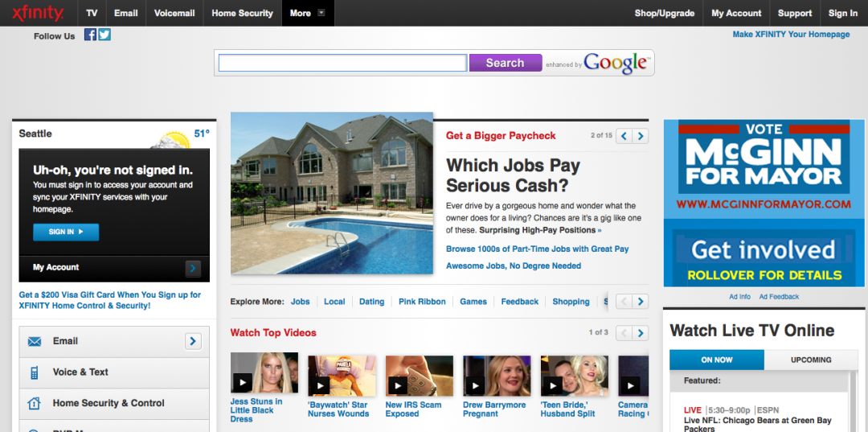Show previous Watch Top Videos page
The width and height of the screenshot is (868, 432).
click(624, 333)
